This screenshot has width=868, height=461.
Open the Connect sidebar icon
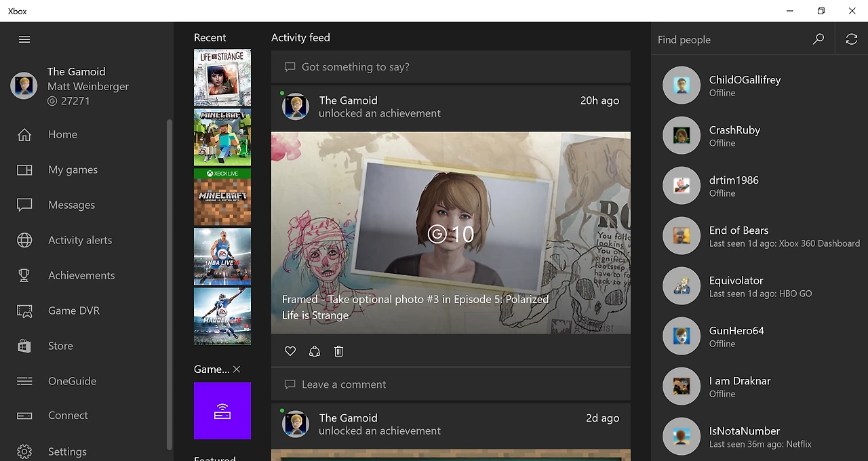[x=24, y=415]
